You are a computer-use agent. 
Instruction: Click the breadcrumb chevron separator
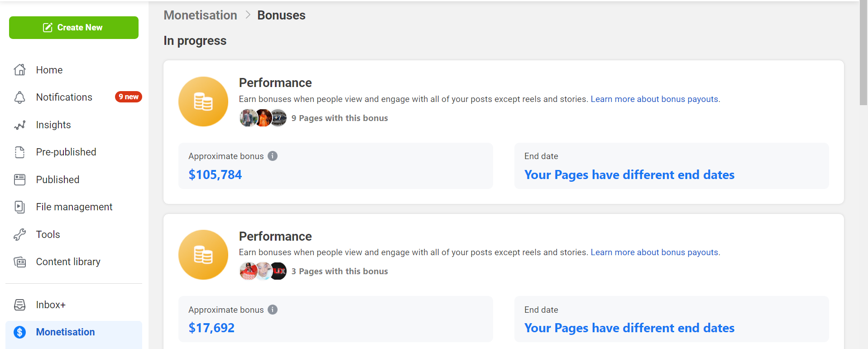pos(248,15)
